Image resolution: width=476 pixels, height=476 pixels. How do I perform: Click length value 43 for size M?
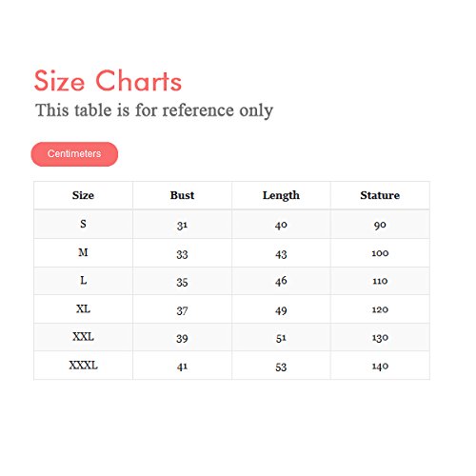click(x=281, y=254)
